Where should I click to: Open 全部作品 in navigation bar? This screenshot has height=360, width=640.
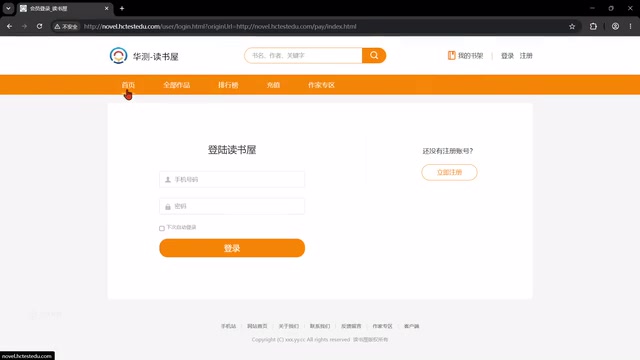coord(177,85)
